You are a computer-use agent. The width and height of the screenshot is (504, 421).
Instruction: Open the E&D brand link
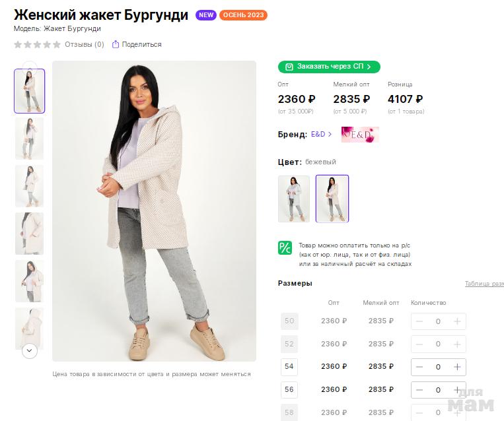point(318,135)
